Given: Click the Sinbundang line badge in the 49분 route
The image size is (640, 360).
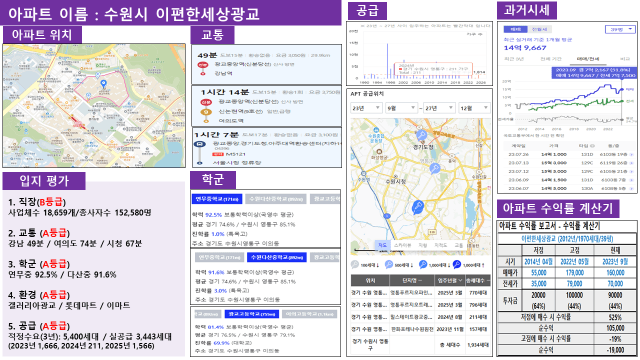Looking at the screenshot, I should [203, 64].
